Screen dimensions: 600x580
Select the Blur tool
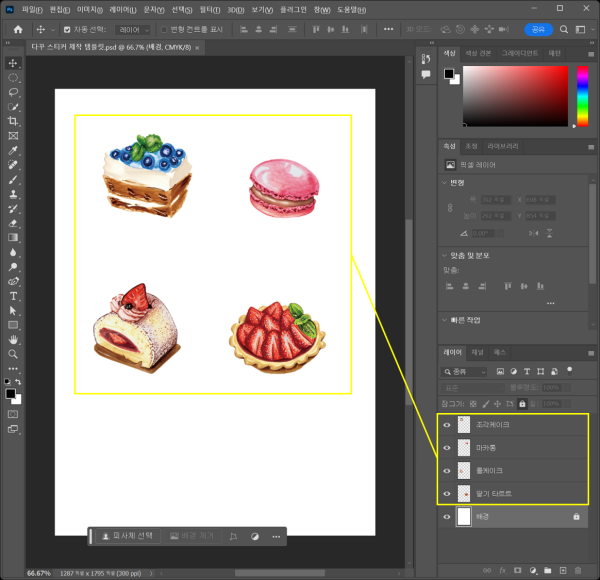pyautogui.click(x=13, y=252)
